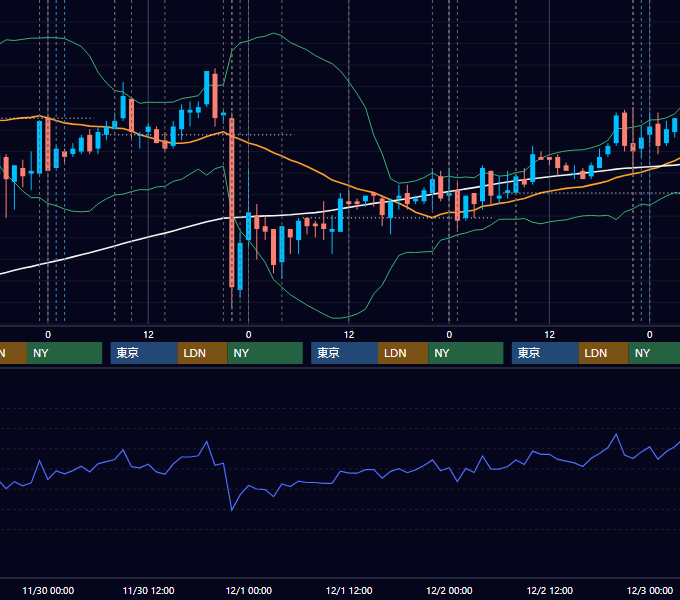
Task: Select the 東京 session block above 12/1 12:00
Action: click(x=344, y=353)
